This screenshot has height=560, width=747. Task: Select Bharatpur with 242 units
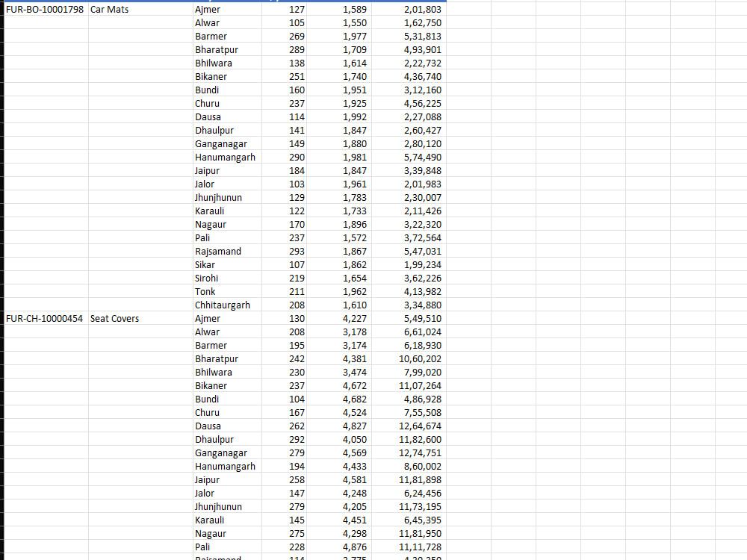coord(227,359)
